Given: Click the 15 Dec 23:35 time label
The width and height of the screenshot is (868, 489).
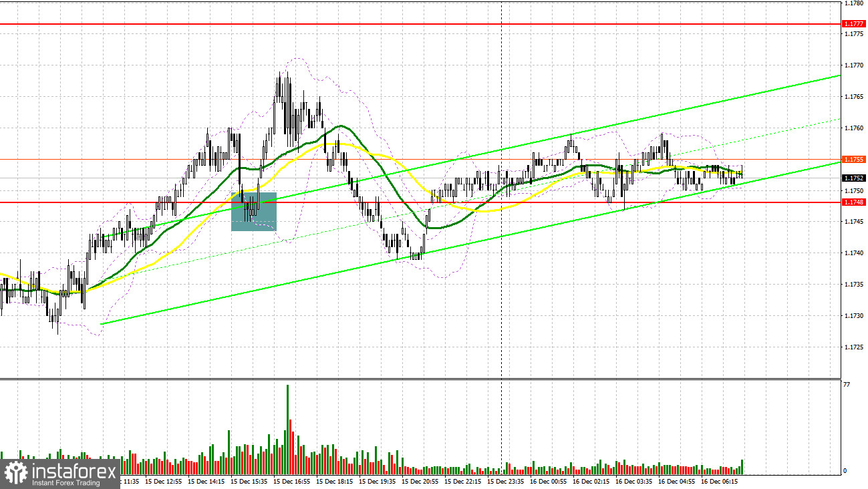Looking at the screenshot, I should (504, 481).
